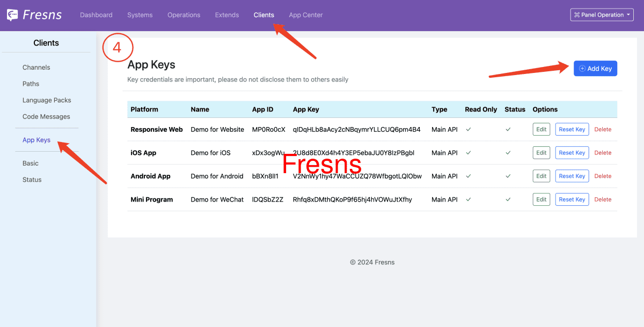Viewport: 644px width, 327px height.
Task: Toggle the Read Only checkmark for Responsive Web
Action: (468, 129)
